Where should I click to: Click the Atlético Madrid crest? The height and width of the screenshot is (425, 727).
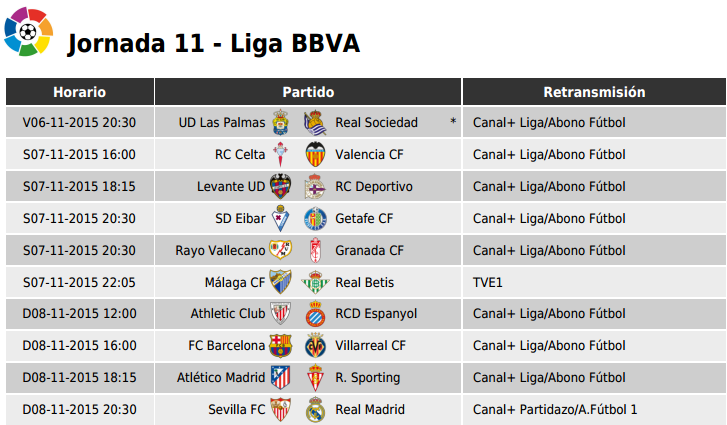[x=281, y=378]
